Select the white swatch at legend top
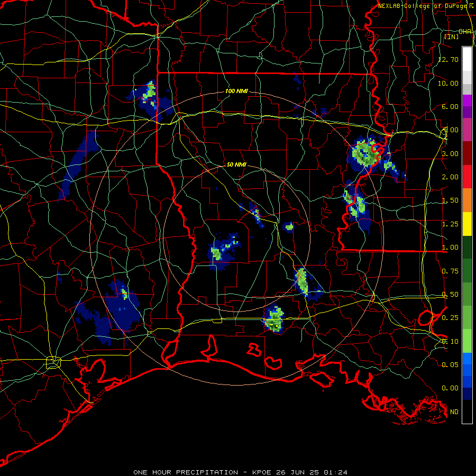The width and height of the screenshot is (476, 476). click(x=467, y=59)
